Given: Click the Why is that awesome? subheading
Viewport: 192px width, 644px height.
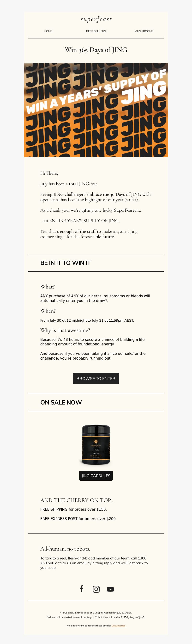Looking at the screenshot, I should click(65, 330).
